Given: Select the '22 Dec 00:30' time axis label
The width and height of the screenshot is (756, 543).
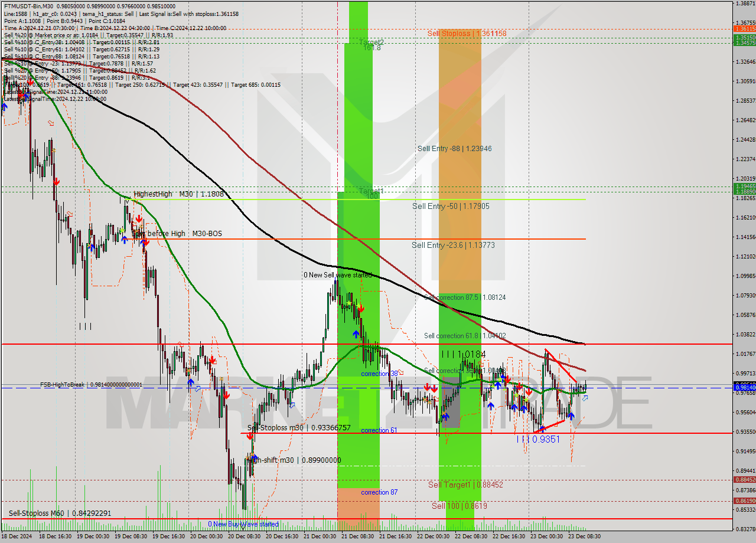Looking at the screenshot, I should click(x=432, y=537).
